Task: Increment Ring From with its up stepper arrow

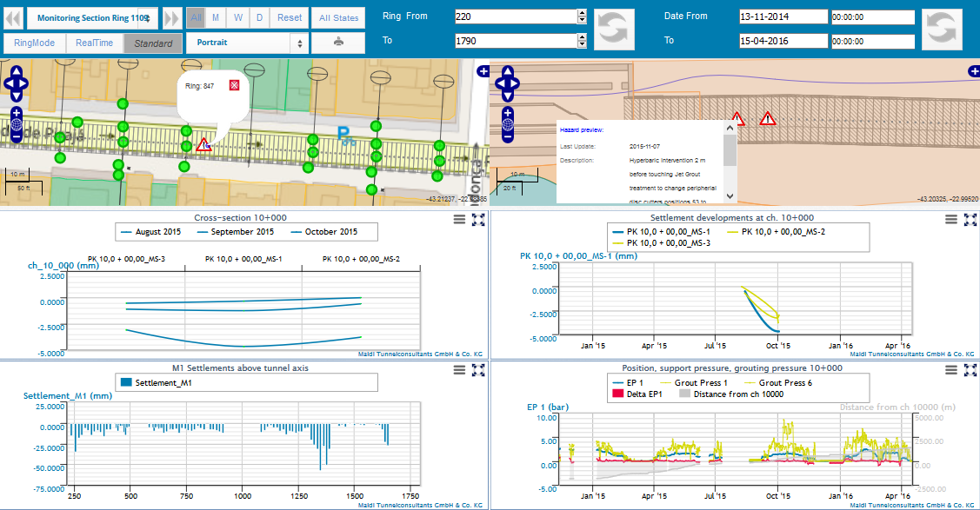Action: [x=581, y=11]
